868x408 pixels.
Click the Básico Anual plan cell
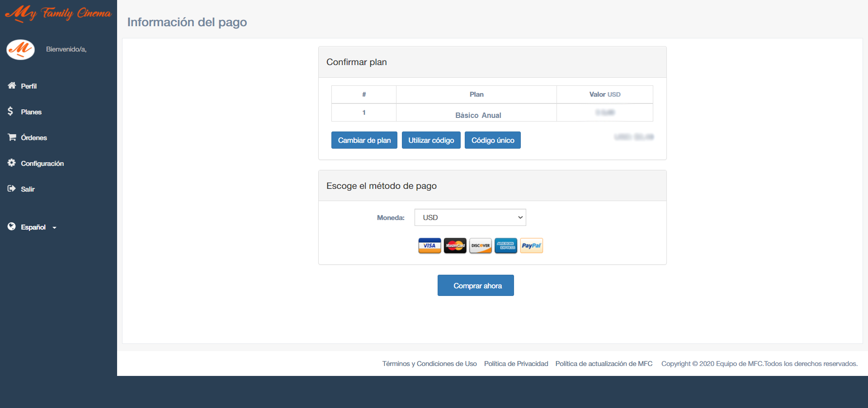tap(476, 113)
